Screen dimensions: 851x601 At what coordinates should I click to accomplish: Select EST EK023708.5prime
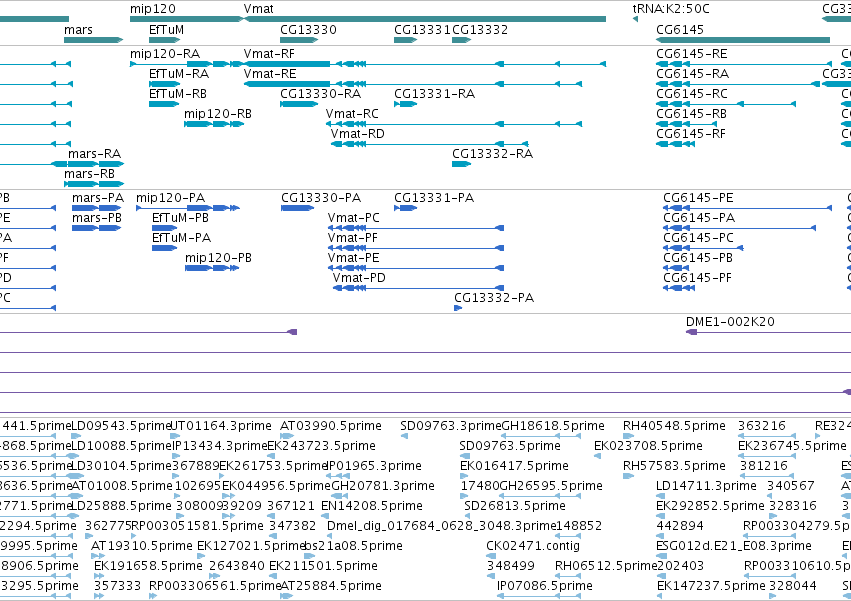[x=648, y=446]
